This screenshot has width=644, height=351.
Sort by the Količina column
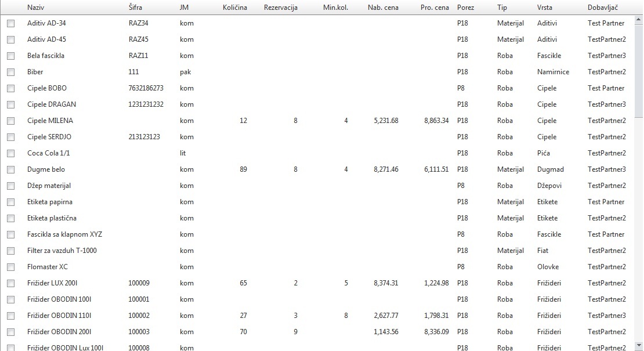234,8
